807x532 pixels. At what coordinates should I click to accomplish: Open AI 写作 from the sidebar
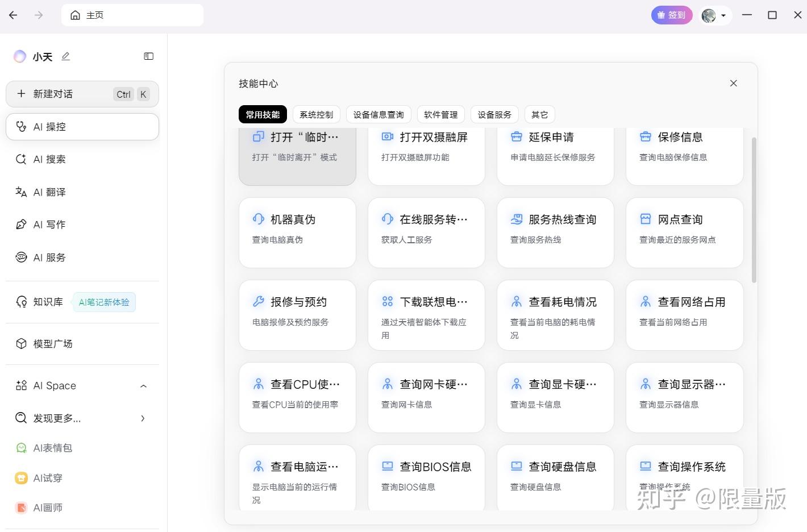coord(82,225)
